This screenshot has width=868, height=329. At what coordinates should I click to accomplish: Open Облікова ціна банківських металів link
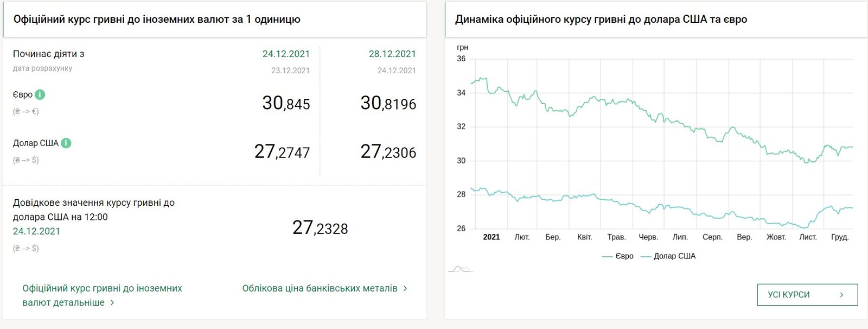pyautogui.click(x=320, y=288)
